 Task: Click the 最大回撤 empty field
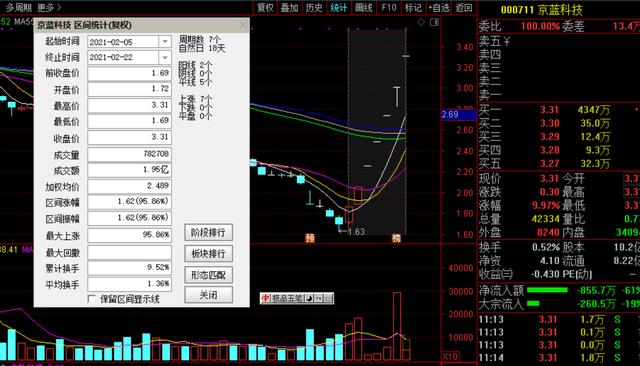point(129,252)
